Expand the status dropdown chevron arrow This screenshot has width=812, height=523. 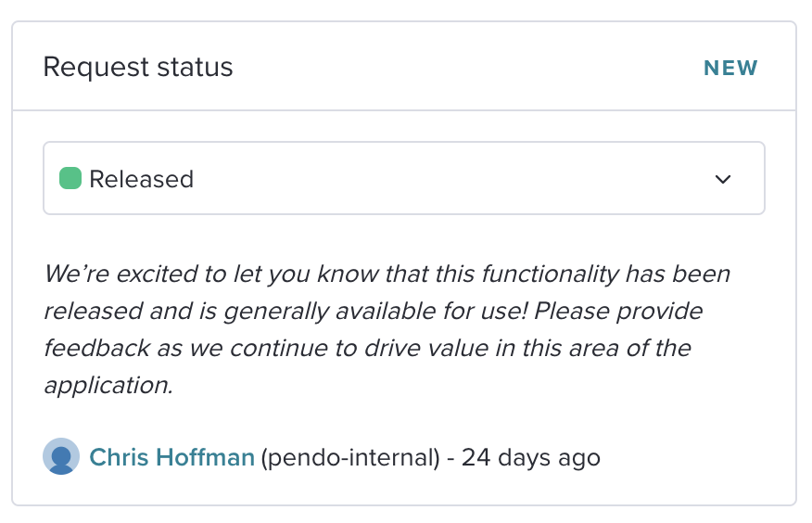pyautogui.click(x=722, y=179)
